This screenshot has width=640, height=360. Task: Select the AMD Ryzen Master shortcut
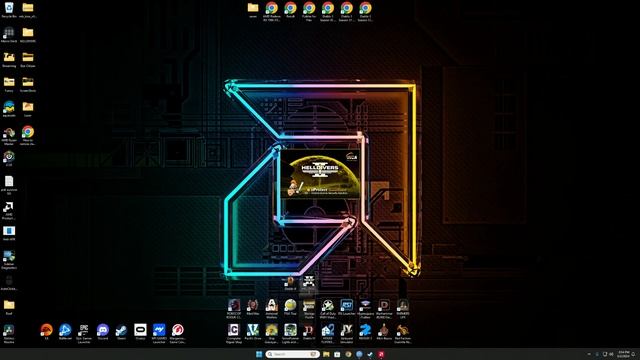pos(9,136)
